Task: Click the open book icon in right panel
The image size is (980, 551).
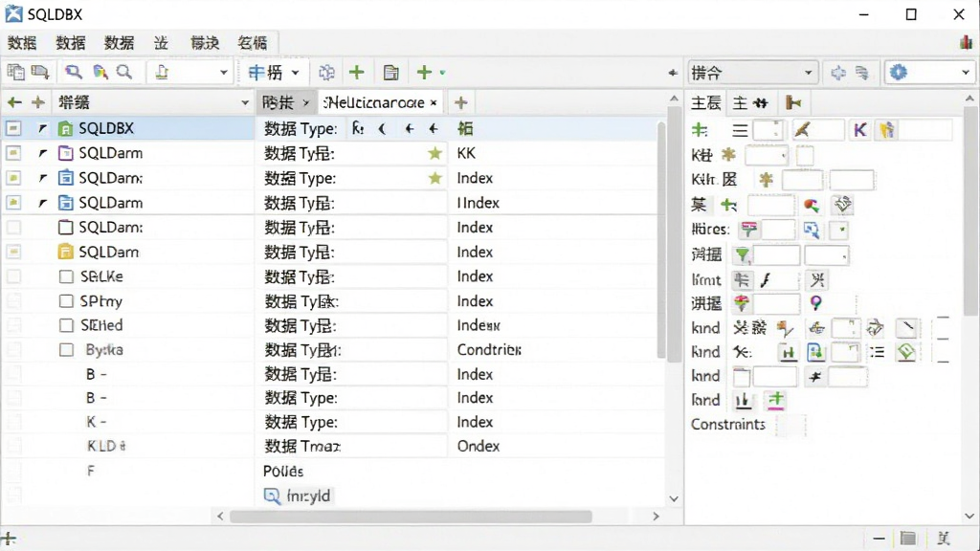Action: 842,205
